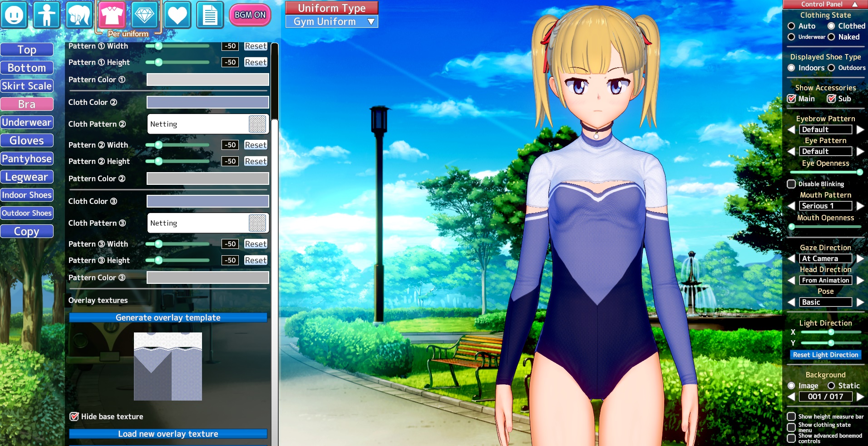Open the Uniform Type dropdown
This screenshot has height=446, width=868.
(x=332, y=21)
